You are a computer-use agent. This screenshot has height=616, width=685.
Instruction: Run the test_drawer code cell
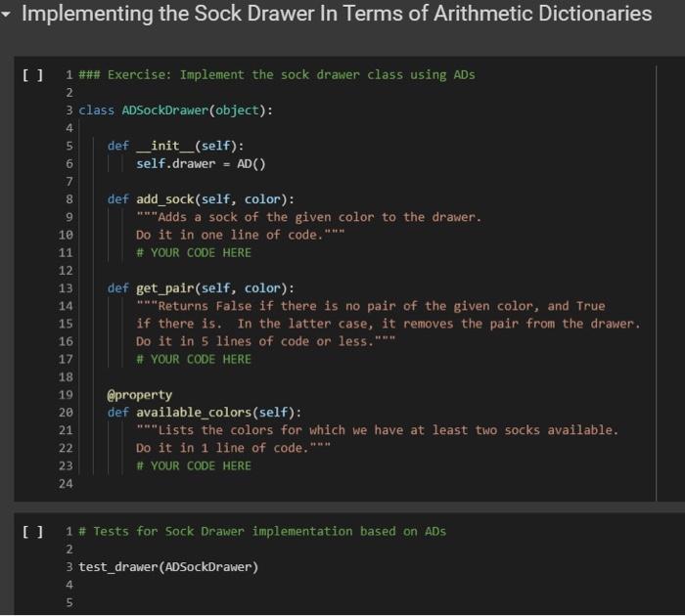32,532
